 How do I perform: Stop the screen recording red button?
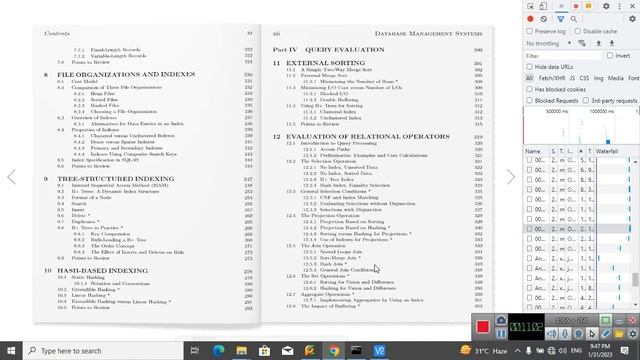(x=483, y=327)
